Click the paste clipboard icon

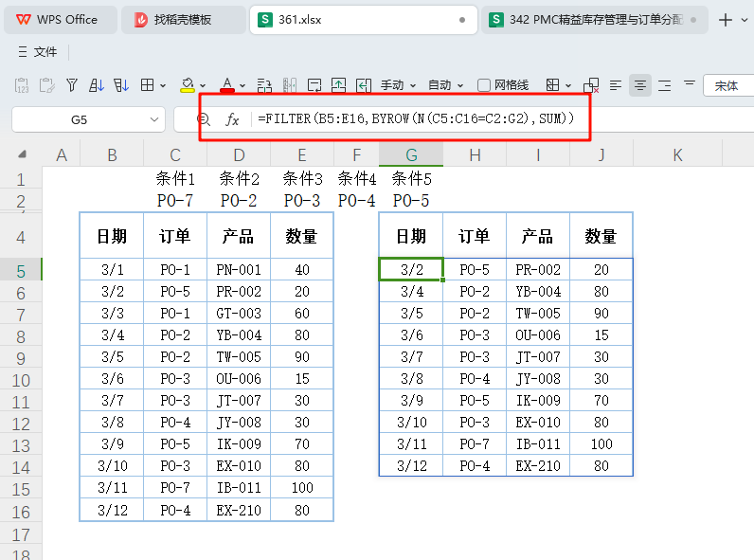pyautogui.click(x=47, y=85)
